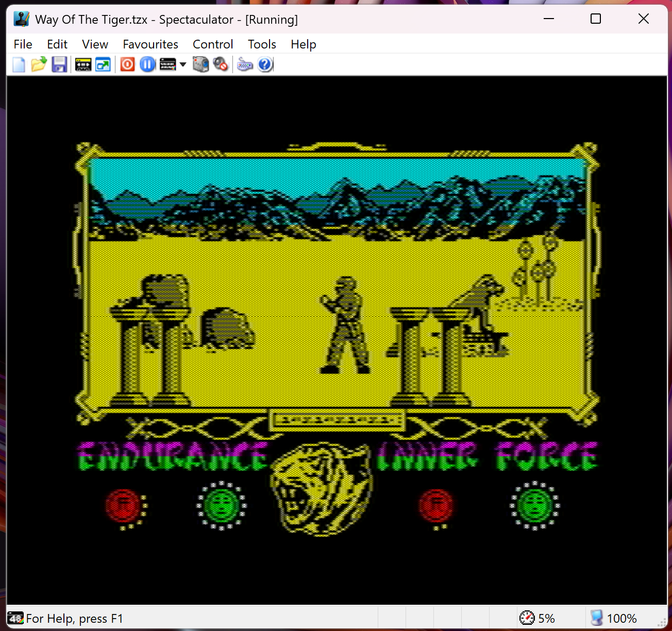Click the blue Help question mark icon
672x631 pixels.
265,65
